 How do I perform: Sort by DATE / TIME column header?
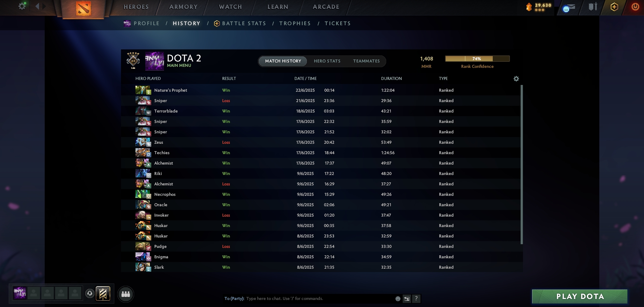coord(306,78)
